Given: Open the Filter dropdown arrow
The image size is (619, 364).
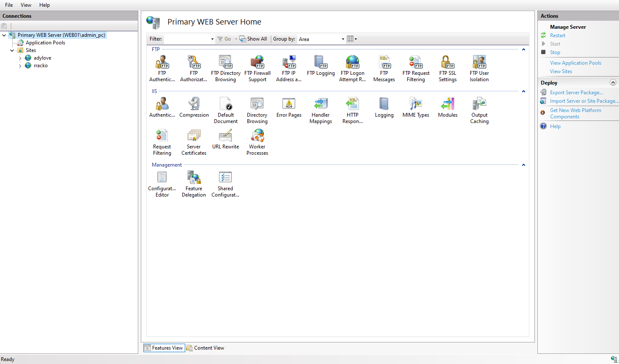Looking at the screenshot, I should coord(212,39).
